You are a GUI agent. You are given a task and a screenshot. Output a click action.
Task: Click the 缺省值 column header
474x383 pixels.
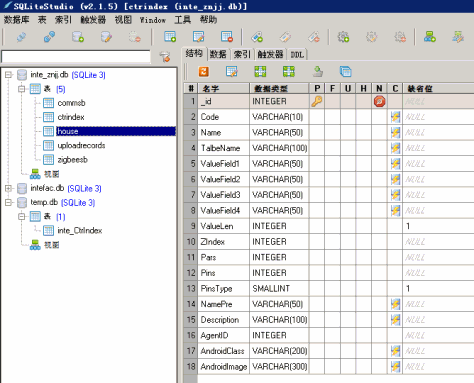[x=438, y=89]
